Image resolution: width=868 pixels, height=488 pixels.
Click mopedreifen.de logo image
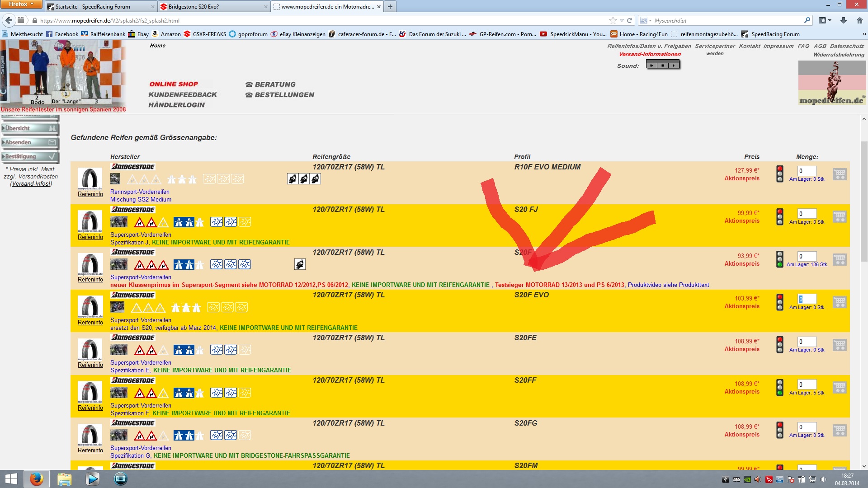click(832, 83)
